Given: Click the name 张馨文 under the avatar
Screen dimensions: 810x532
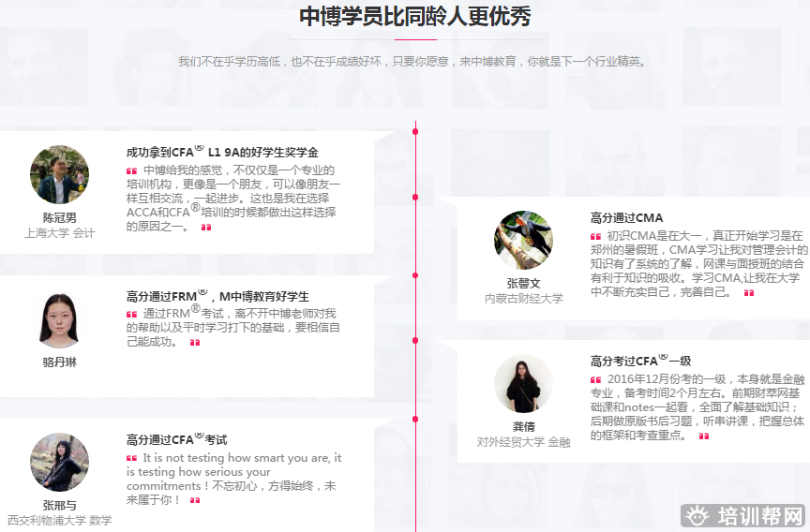Looking at the screenshot, I should [523, 283].
